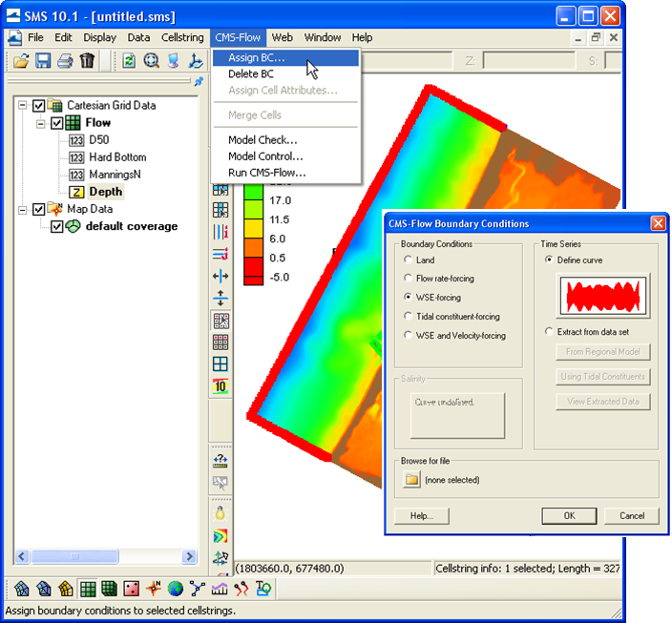Click the Z coordinate input field
The width and height of the screenshot is (672, 623).
point(529,61)
